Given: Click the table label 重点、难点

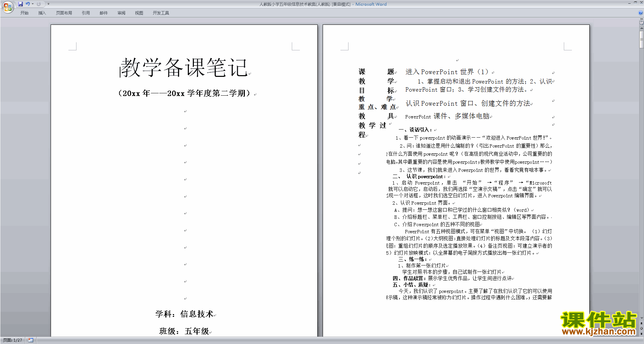Looking at the screenshot, I should (377, 107).
